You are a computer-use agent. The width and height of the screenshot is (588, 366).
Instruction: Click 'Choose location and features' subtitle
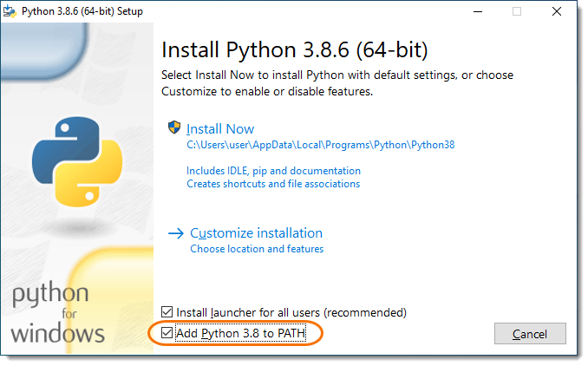point(257,249)
